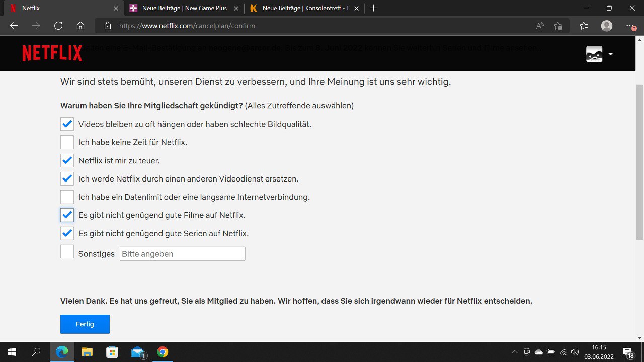Open Windows taskbar search
The width and height of the screenshot is (644, 362).
click(36, 352)
